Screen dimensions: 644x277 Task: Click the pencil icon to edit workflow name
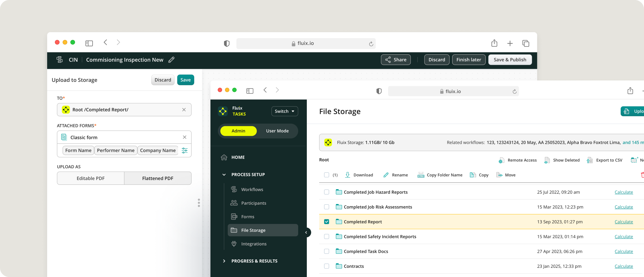click(171, 60)
